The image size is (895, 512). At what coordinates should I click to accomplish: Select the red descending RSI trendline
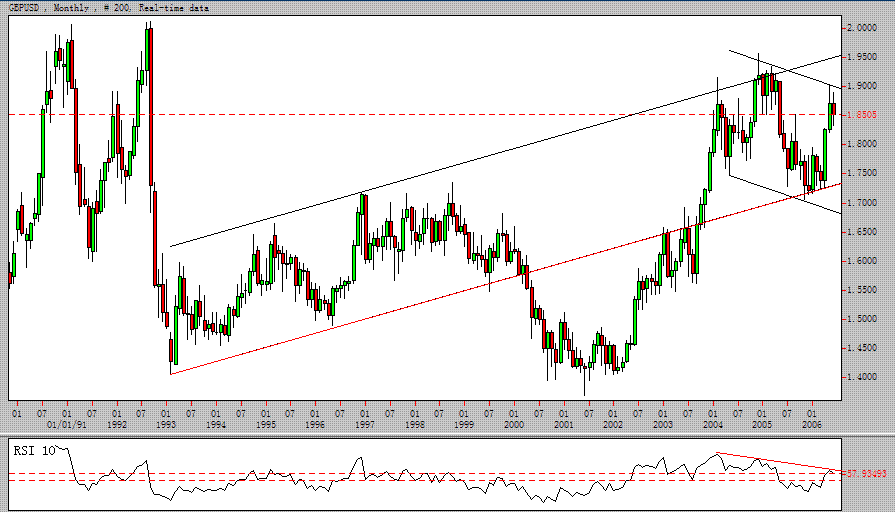tap(778, 462)
